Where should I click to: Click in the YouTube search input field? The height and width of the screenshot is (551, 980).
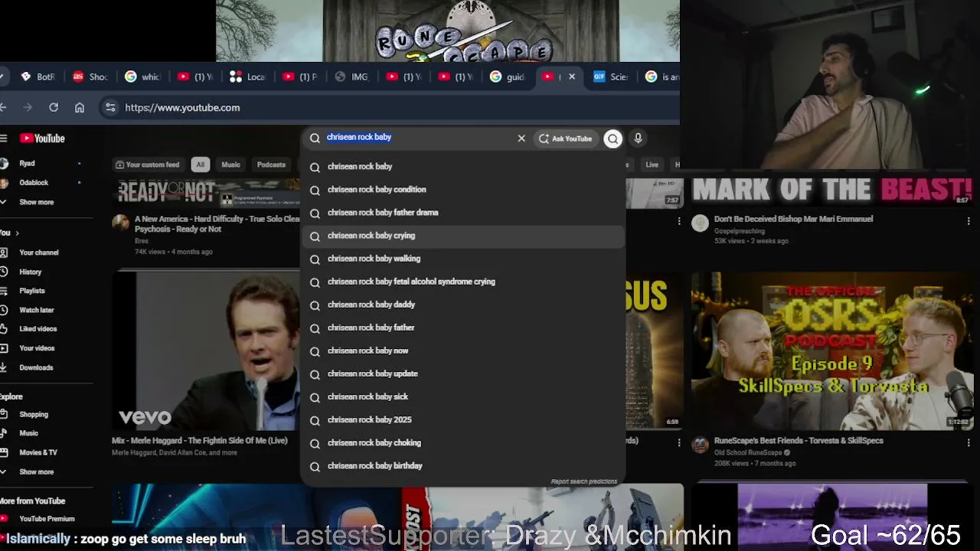(x=418, y=138)
